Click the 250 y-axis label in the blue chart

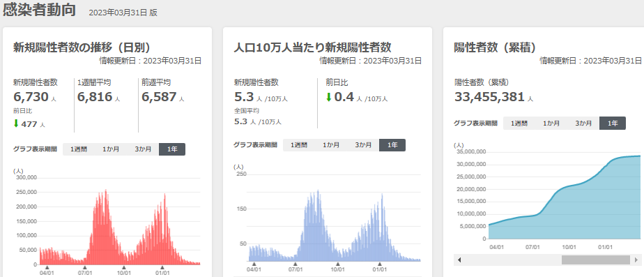coord(241,174)
